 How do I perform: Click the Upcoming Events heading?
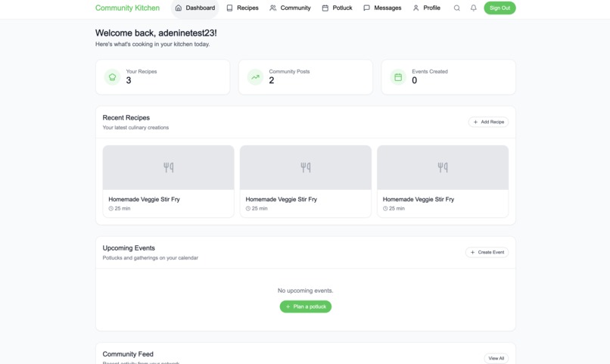tap(129, 247)
